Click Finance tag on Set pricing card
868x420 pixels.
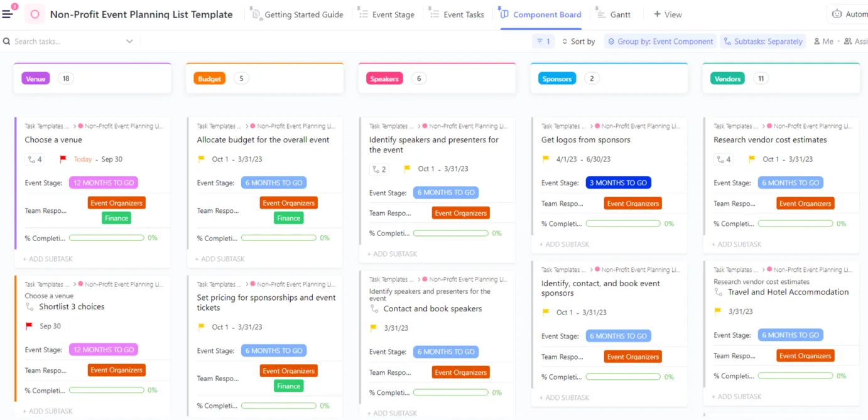(288, 385)
